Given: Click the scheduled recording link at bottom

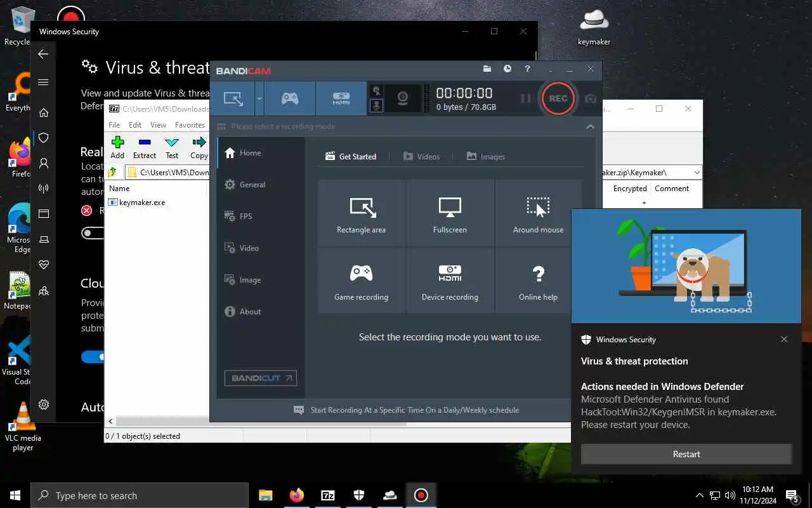Looking at the screenshot, I should 406,410.
